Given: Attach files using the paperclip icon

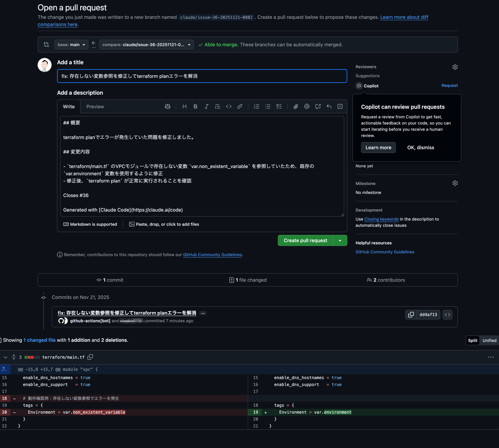Looking at the screenshot, I should (296, 106).
